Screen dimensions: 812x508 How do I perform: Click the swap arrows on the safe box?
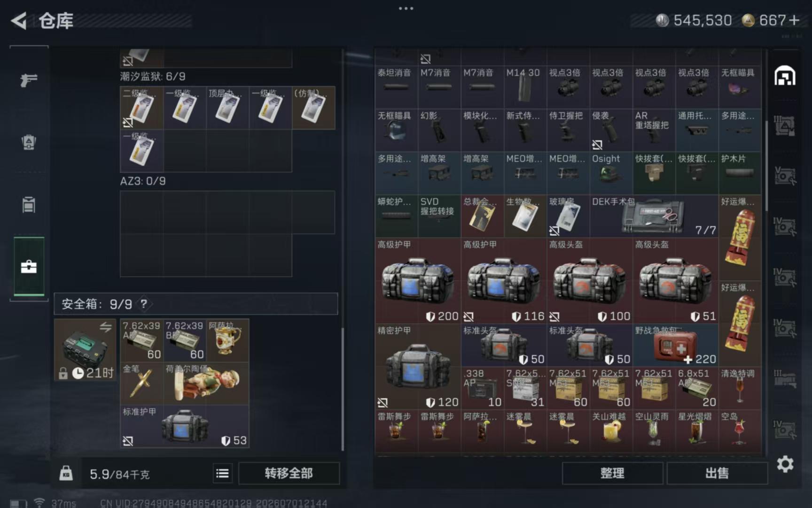pyautogui.click(x=106, y=327)
